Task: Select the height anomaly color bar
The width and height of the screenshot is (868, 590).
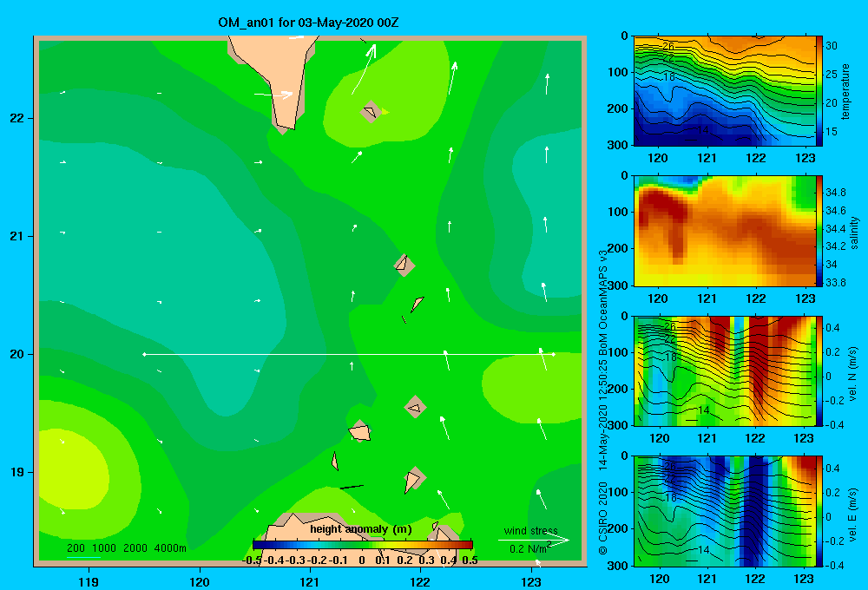Action: pyautogui.click(x=362, y=545)
